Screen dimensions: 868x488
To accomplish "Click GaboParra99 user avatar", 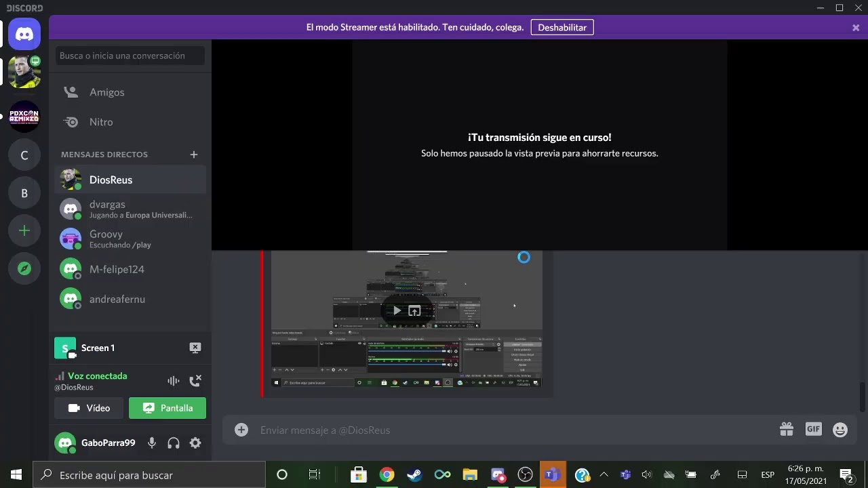I will pyautogui.click(x=65, y=443).
